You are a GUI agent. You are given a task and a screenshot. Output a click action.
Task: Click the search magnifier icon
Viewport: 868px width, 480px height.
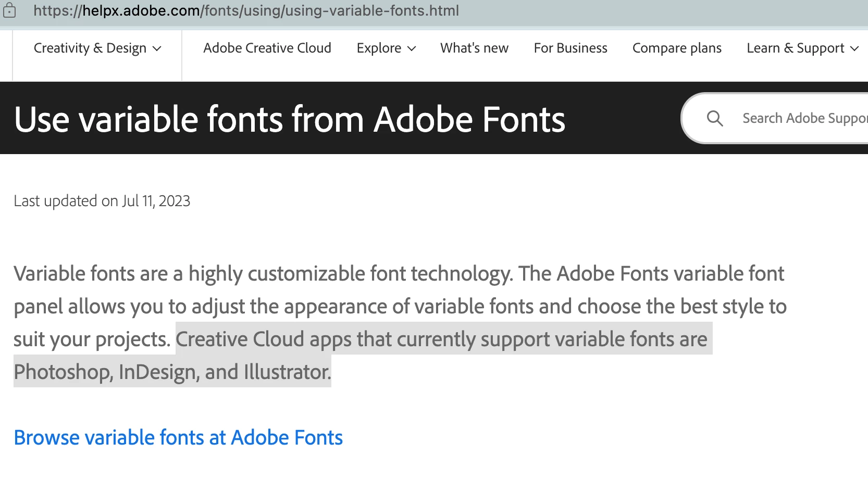pyautogui.click(x=714, y=119)
